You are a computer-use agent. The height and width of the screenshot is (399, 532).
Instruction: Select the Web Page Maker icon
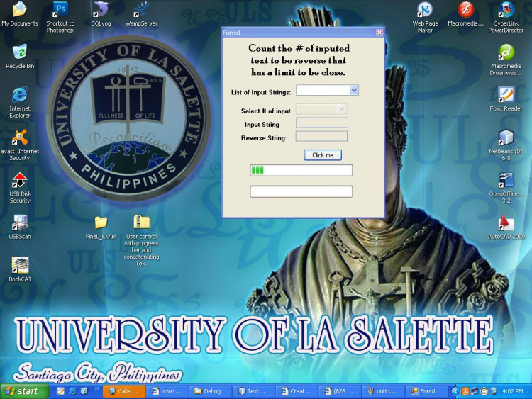click(x=425, y=17)
